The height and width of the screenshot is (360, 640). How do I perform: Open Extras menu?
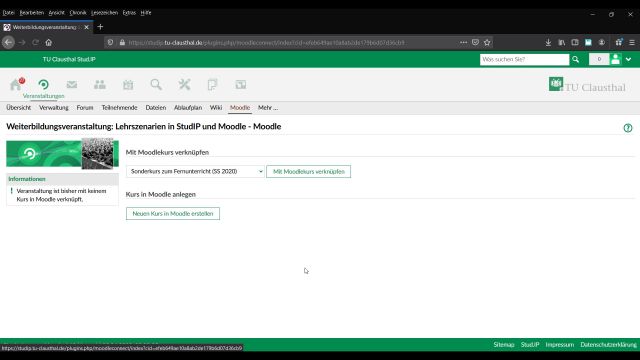click(x=129, y=13)
